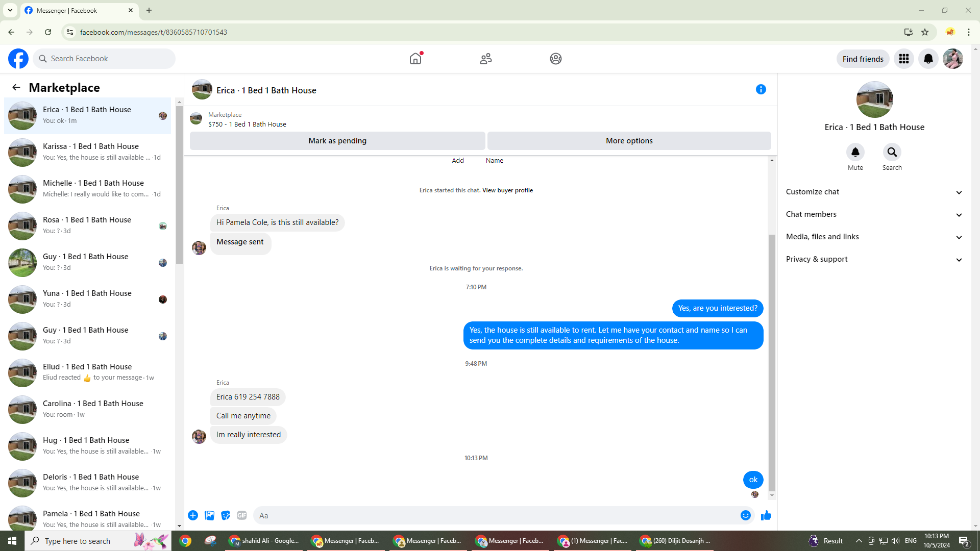Open more actions plus icon in composer
The image size is (980, 551).
[x=193, y=516]
